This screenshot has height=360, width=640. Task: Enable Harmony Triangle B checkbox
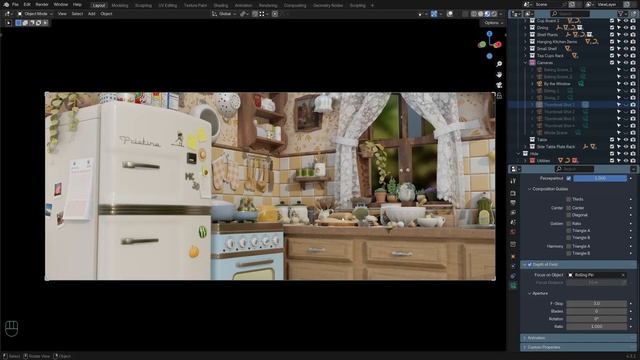(569, 253)
